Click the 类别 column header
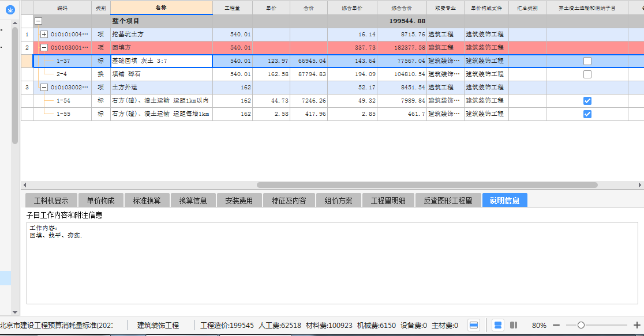The height and width of the screenshot is (336, 644). click(100, 8)
